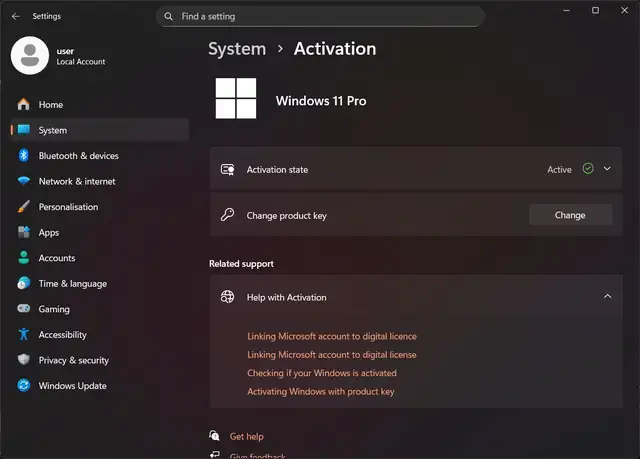Viewport: 640px width, 459px height.
Task: Open 'Linking Microsoft account to digital licence' link
Action: pyautogui.click(x=332, y=336)
